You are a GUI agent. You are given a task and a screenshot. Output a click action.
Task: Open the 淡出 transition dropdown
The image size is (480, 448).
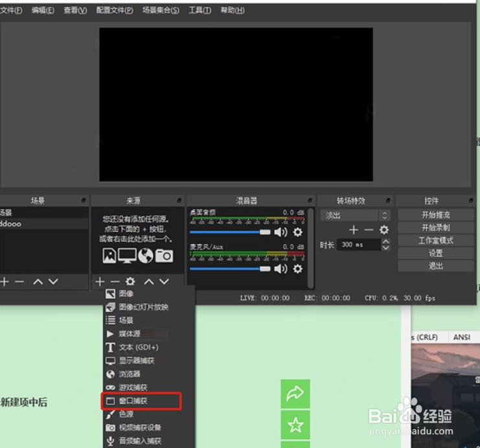click(356, 216)
